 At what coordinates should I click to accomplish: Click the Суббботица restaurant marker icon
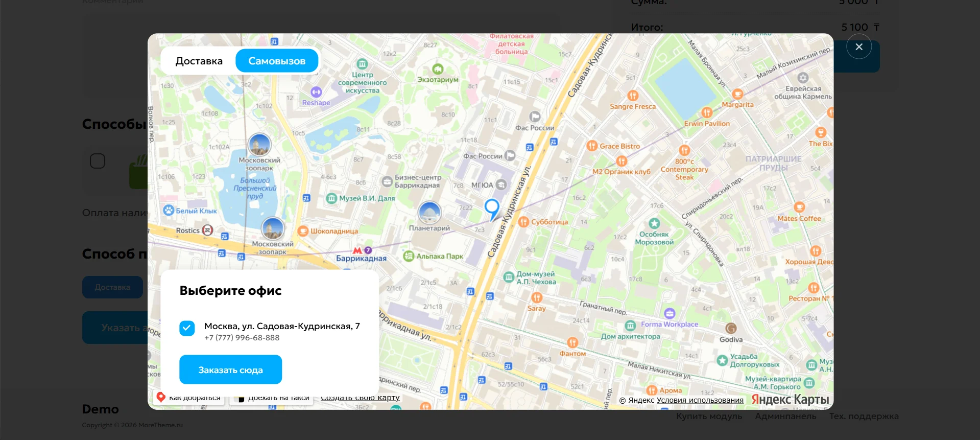[523, 222]
